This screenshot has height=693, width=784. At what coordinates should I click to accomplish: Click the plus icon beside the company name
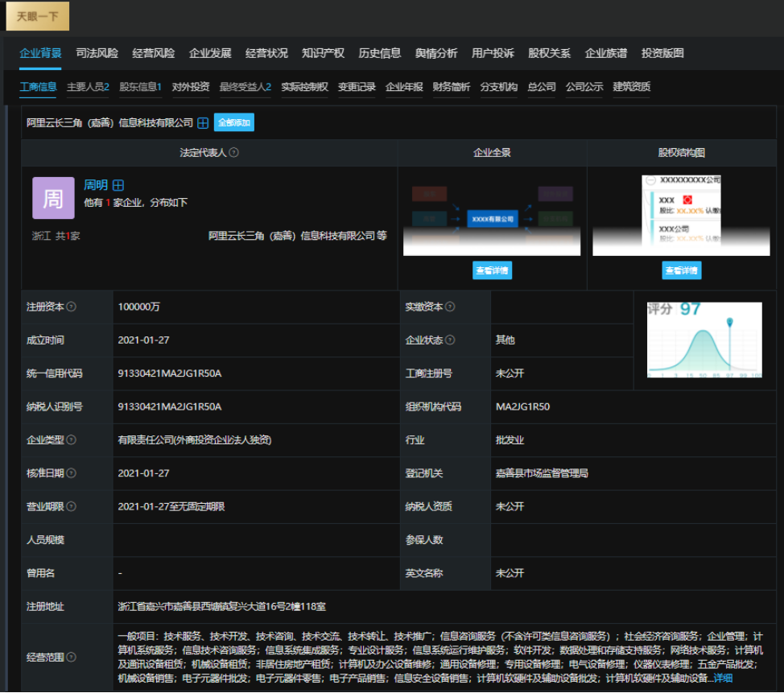[x=203, y=123]
